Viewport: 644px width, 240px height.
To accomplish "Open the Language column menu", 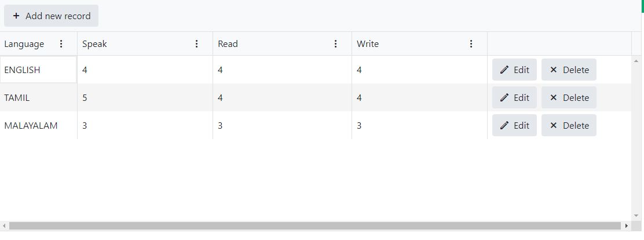I will tap(61, 44).
